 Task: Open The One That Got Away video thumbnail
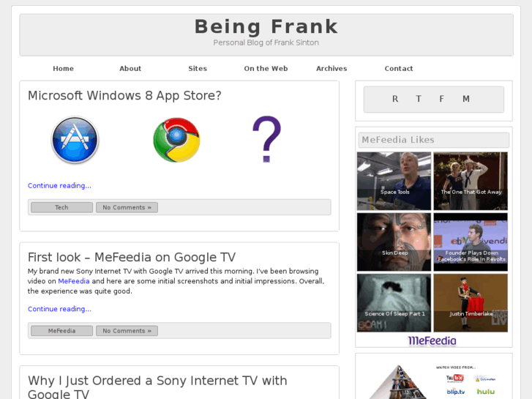(471, 181)
